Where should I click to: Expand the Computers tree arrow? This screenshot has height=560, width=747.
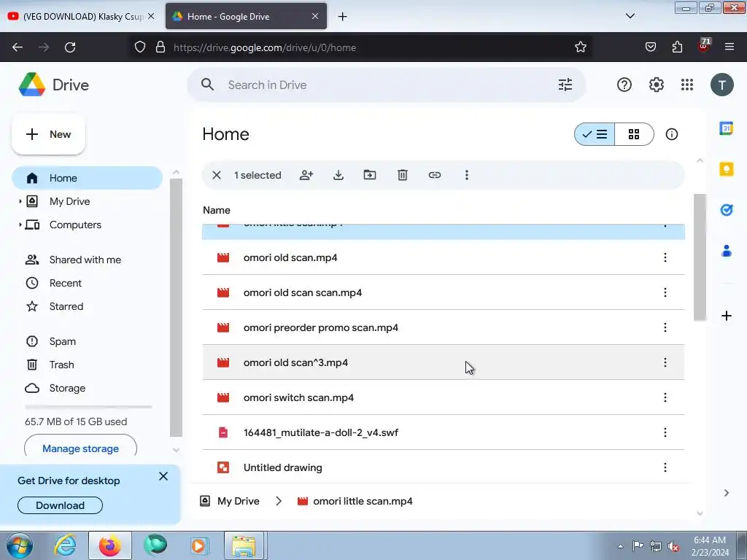(x=20, y=225)
